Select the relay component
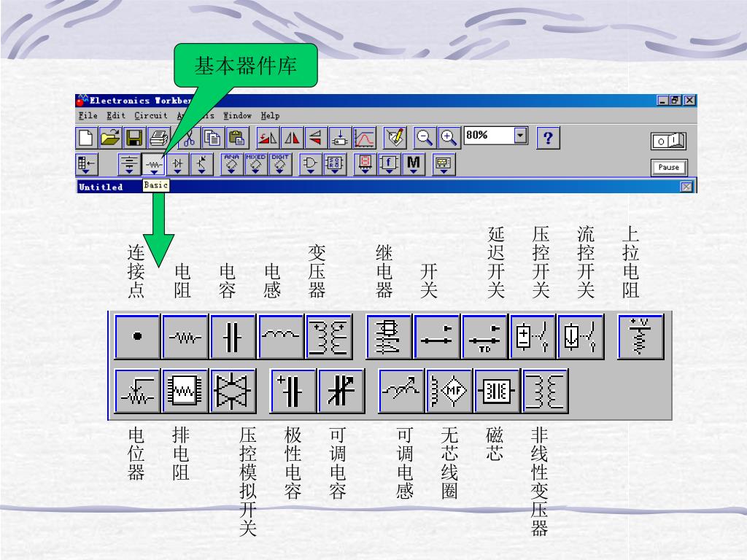 tap(389, 336)
